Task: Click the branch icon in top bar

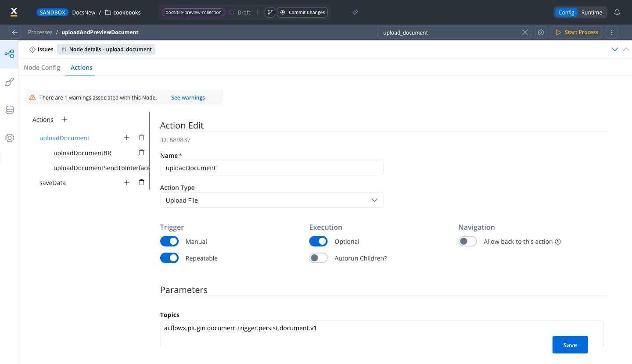Action: pos(270,12)
